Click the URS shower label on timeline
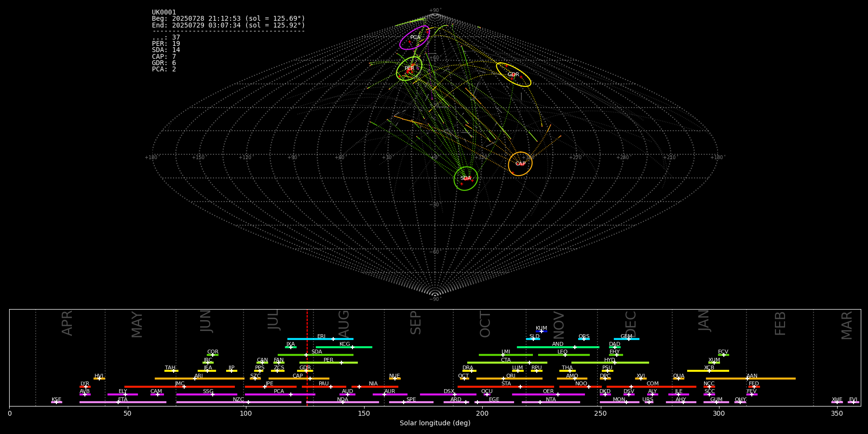The width and height of the screenshot is (868, 434). (x=648, y=400)
